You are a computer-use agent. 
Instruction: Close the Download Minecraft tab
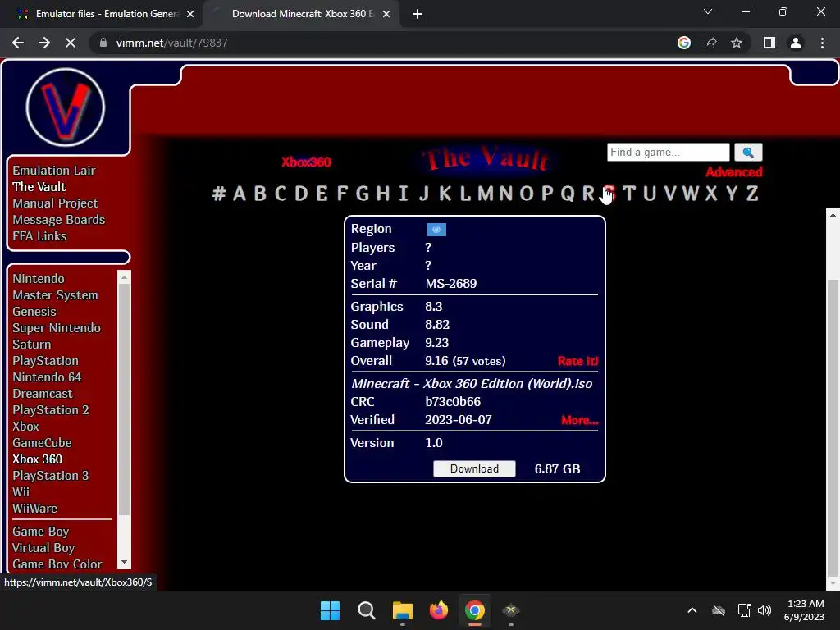[x=386, y=14]
